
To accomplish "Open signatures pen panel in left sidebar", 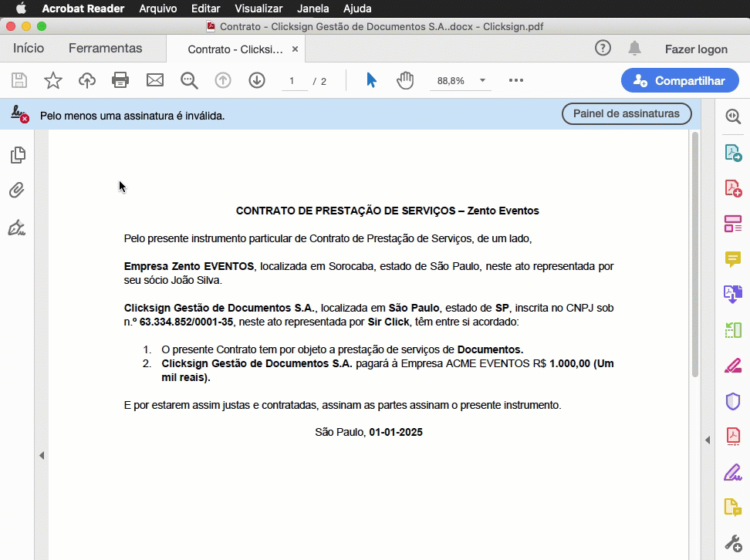I will pyautogui.click(x=17, y=228).
